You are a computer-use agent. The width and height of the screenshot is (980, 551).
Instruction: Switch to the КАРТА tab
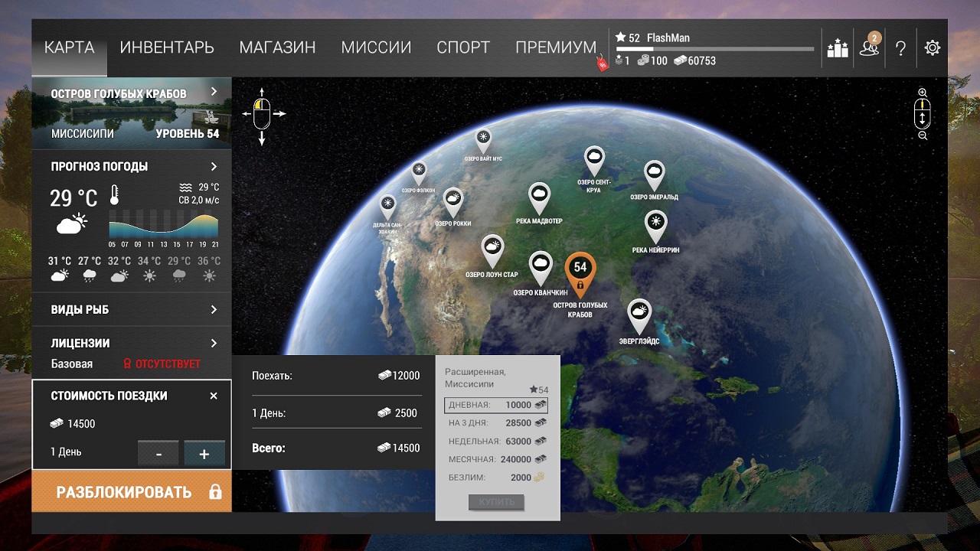pyautogui.click(x=70, y=47)
